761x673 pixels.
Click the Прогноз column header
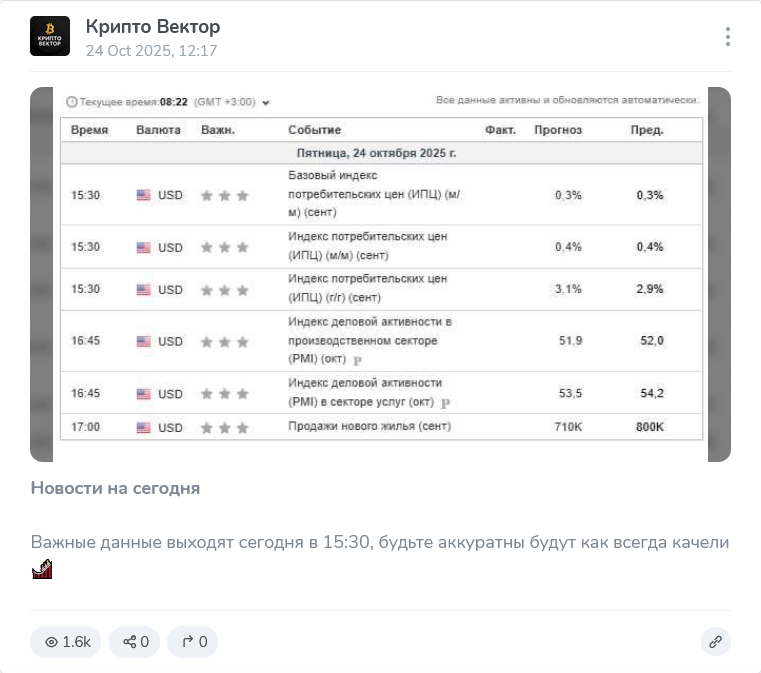(558, 130)
